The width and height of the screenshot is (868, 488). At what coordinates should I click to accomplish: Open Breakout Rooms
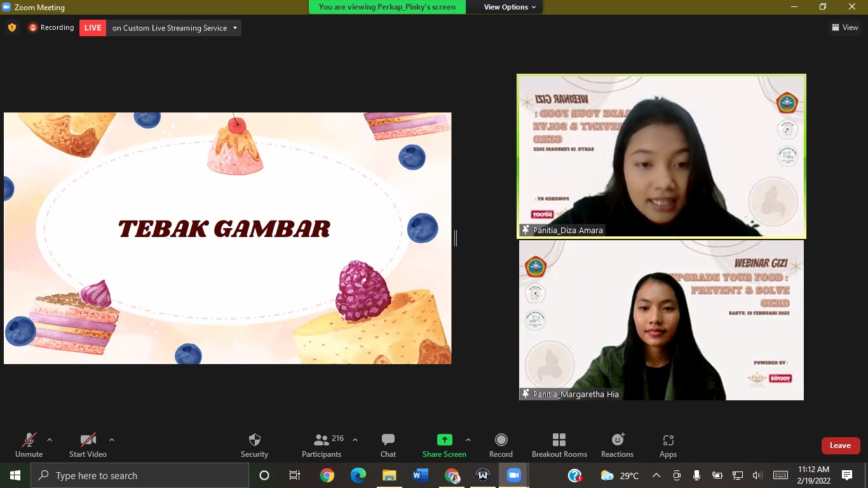pos(559,445)
